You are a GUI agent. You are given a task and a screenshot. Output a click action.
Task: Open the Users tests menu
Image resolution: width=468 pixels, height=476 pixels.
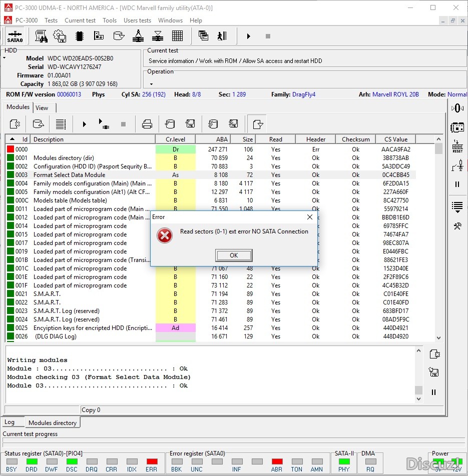pyautogui.click(x=137, y=20)
